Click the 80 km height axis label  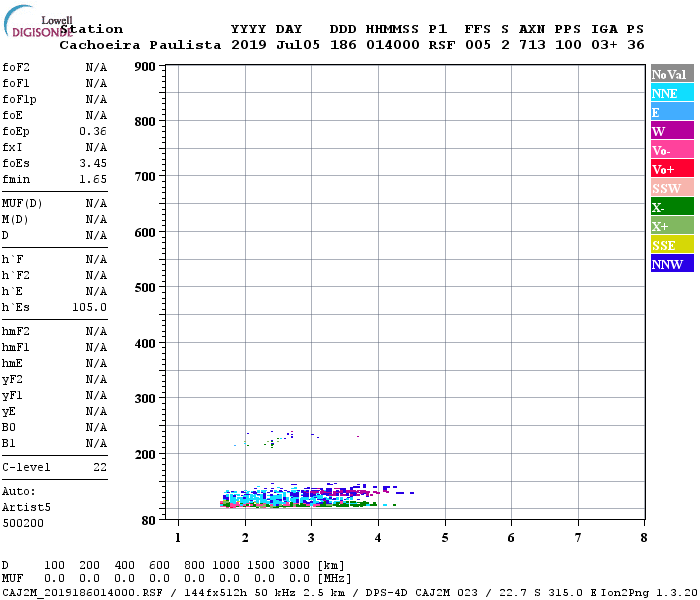point(149,521)
